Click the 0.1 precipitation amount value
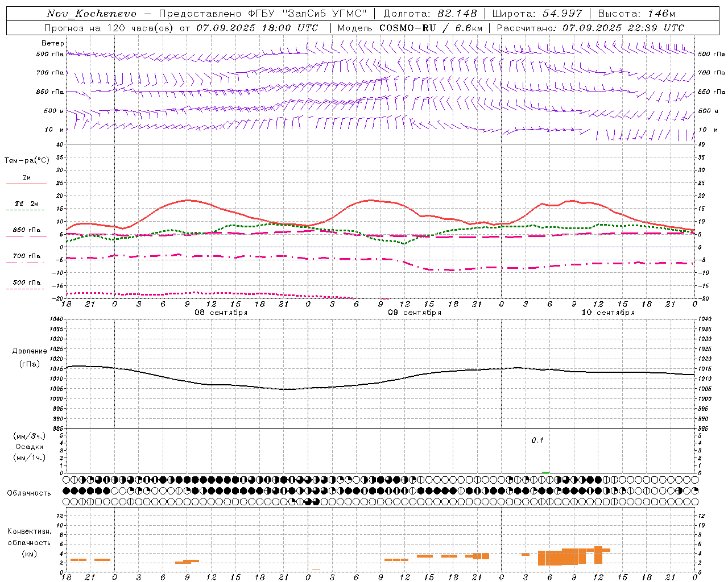Image resolution: width=728 pixels, height=582 pixels. pyautogui.click(x=537, y=440)
